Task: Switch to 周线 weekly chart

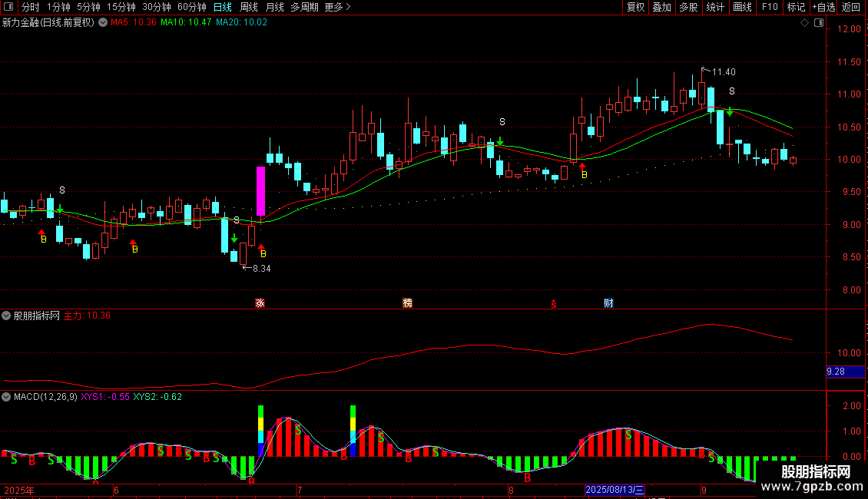Action: (x=249, y=7)
